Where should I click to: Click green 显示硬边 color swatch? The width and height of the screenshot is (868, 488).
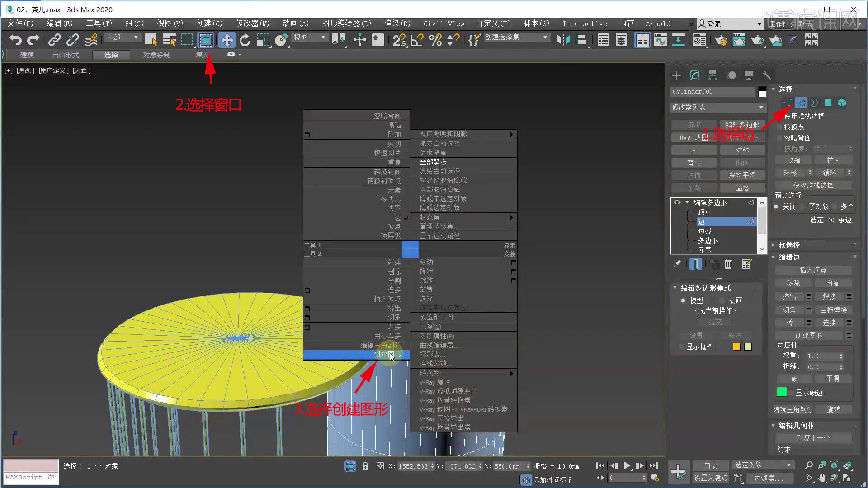click(x=782, y=392)
